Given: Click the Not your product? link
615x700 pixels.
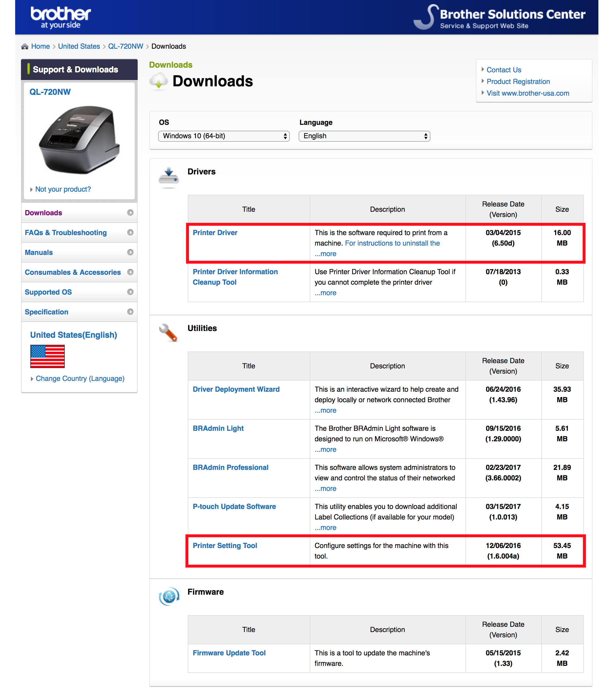Looking at the screenshot, I should click(x=63, y=189).
